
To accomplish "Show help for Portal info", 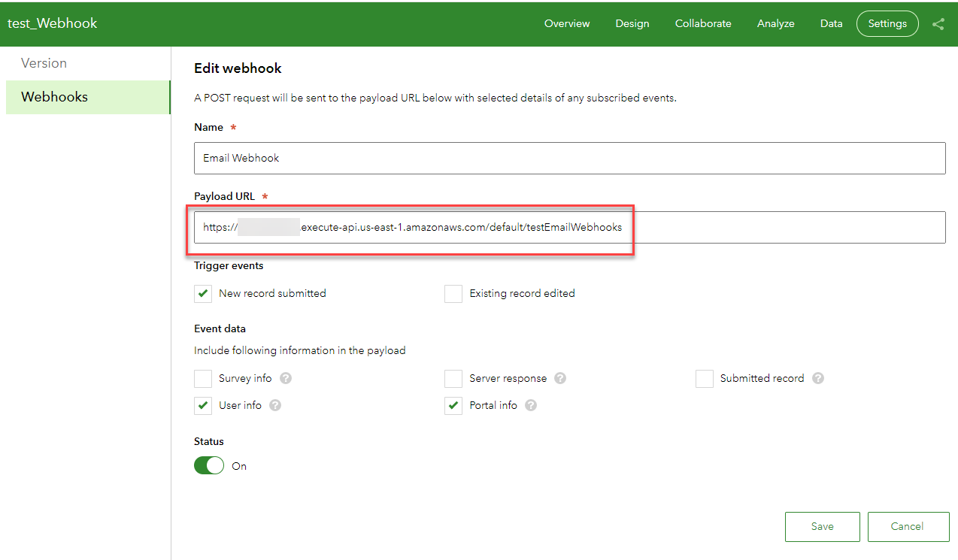I will click(x=531, y=405).
